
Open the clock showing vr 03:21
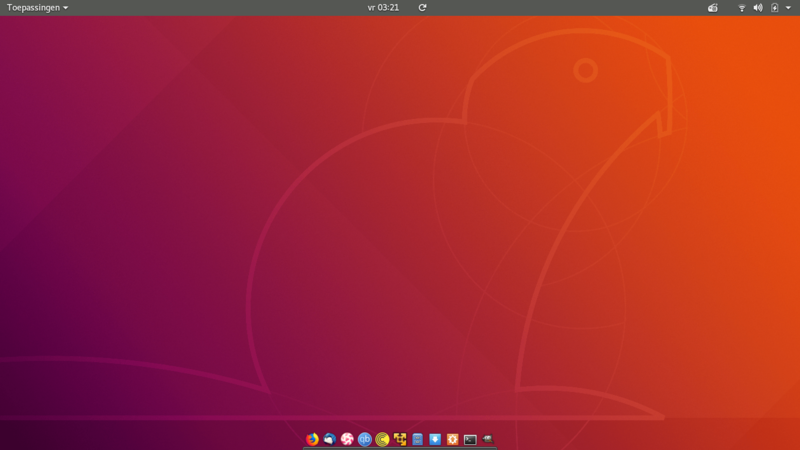pos(383,8)
